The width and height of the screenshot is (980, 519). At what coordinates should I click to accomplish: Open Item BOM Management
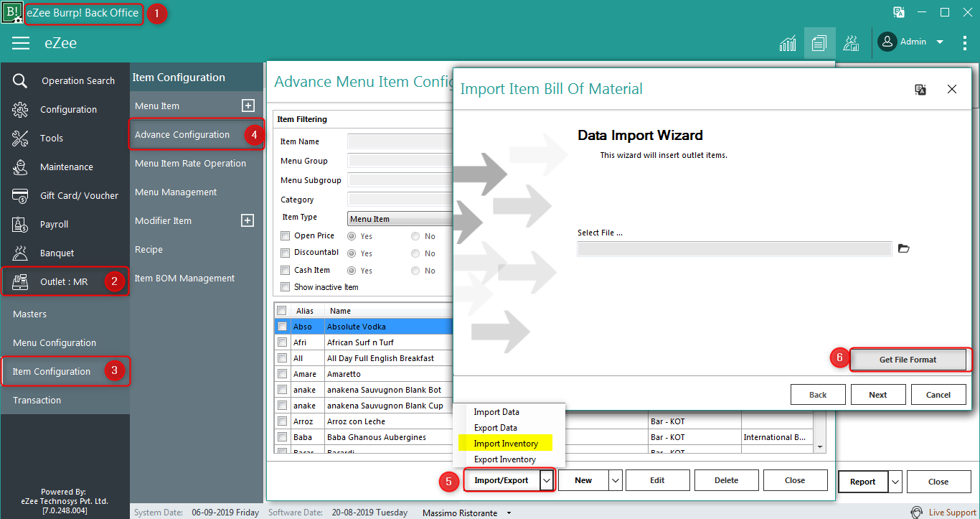pyautogui.click(x=184, y=278)
